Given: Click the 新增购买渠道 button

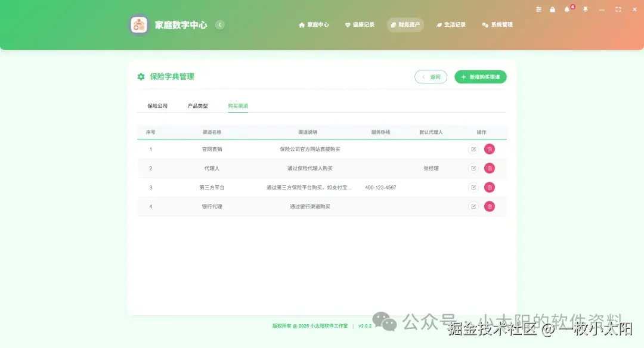Looking at the screenshot, I should click(480, 77).
